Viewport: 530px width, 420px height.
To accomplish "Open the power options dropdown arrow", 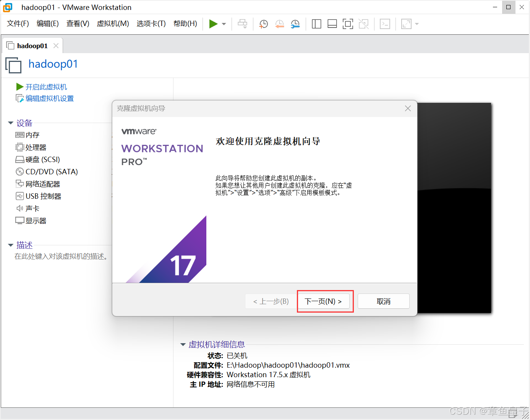I will 224,24.
